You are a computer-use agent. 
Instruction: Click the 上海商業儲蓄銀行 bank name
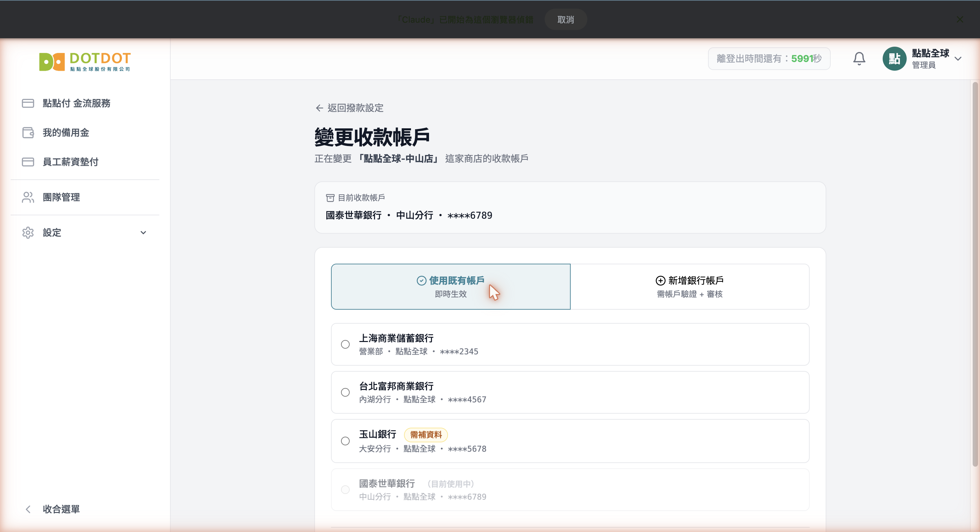[396, 338]
